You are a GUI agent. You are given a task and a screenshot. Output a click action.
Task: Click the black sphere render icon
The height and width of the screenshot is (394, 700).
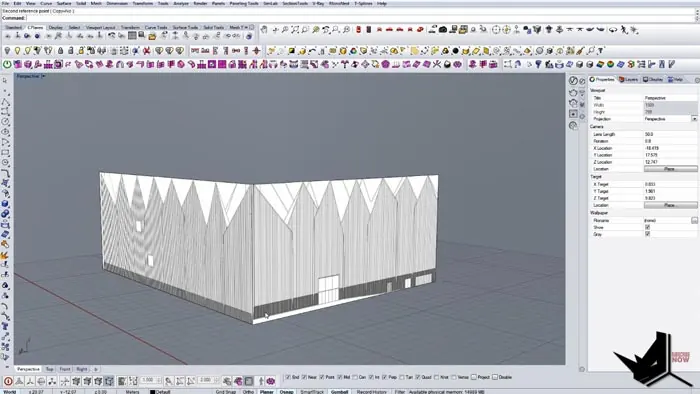[455, 51]
